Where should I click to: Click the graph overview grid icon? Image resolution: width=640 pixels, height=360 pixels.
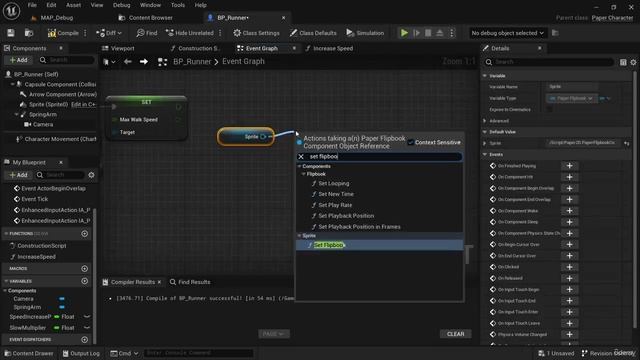coord(162,62)
